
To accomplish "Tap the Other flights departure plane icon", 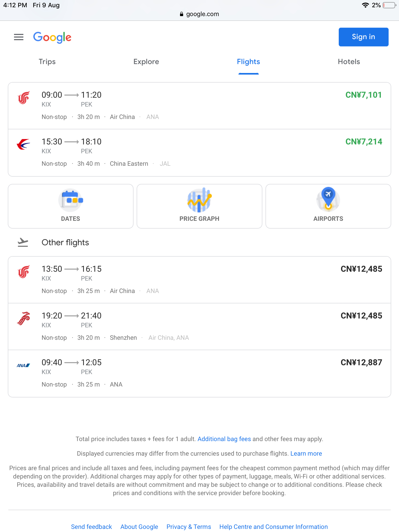I will click(x=23, y=242).
